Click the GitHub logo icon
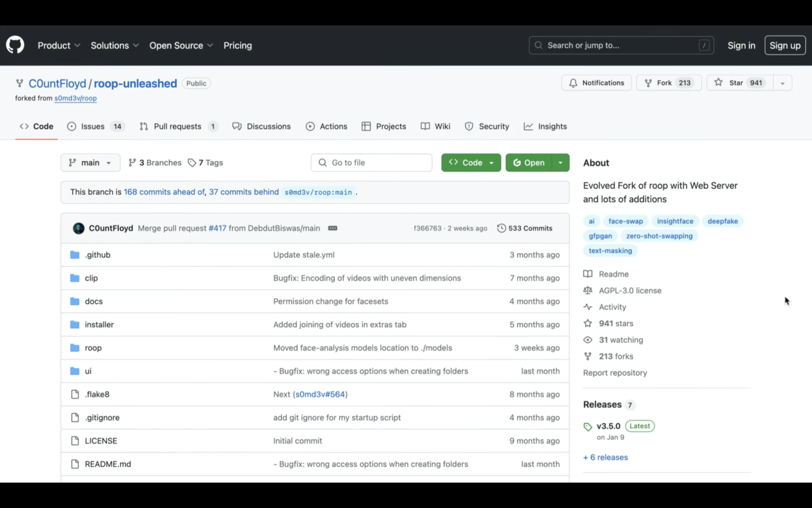The height and width of the screenshot is (508, 812). [x=15, y=45]
